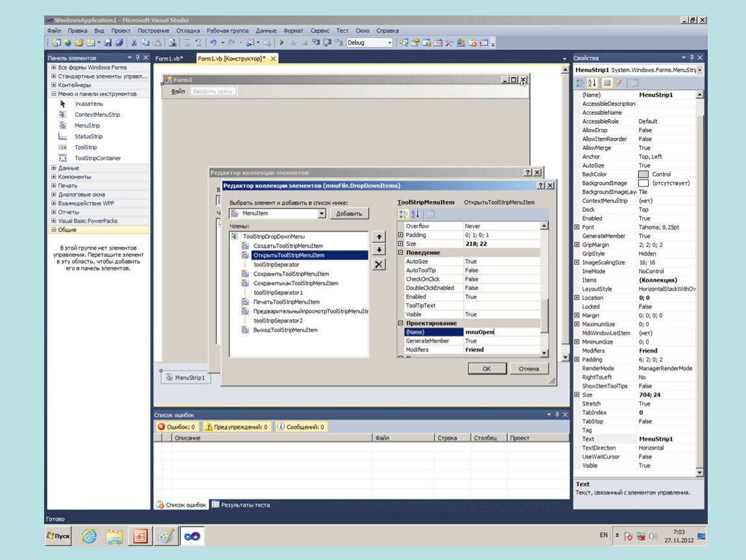746x560 pixels.
Task: Open the Debug configuration dropdown
Action: point(390,43)
